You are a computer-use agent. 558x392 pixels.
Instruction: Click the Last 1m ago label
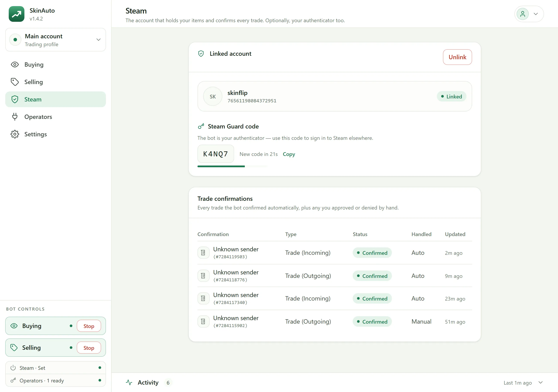tap(518, 383)
